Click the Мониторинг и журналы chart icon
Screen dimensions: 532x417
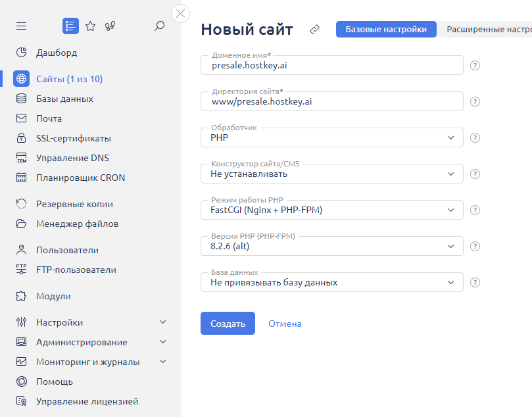(22, 362)
